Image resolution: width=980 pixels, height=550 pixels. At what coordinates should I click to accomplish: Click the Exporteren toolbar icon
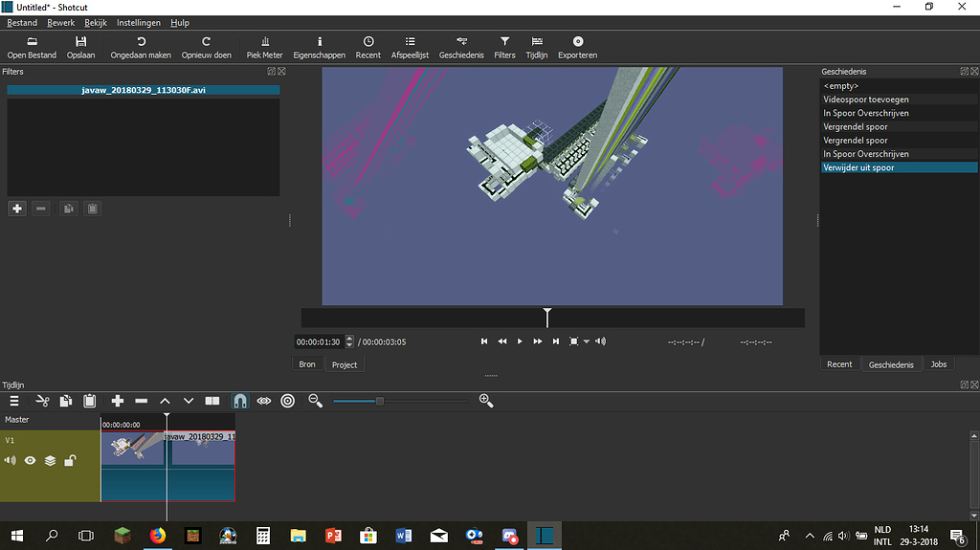[x=577, y=48]
